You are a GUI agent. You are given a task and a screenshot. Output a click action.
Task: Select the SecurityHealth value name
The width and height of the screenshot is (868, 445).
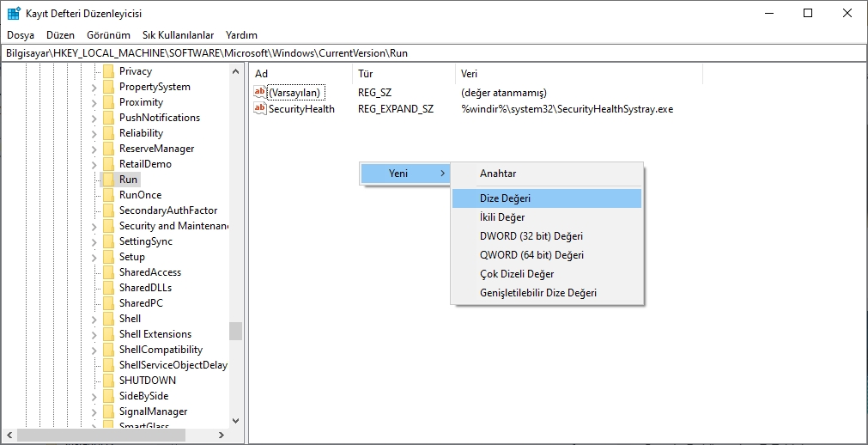coord(301,108)
